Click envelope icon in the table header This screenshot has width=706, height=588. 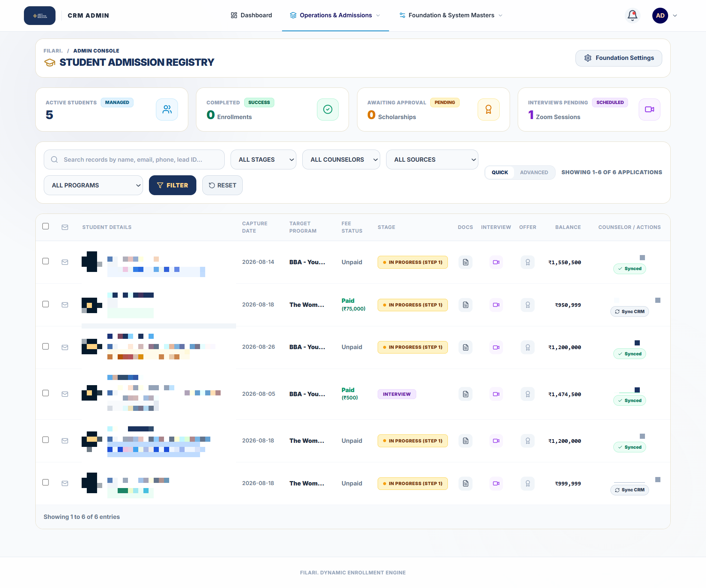pos(65,227)
